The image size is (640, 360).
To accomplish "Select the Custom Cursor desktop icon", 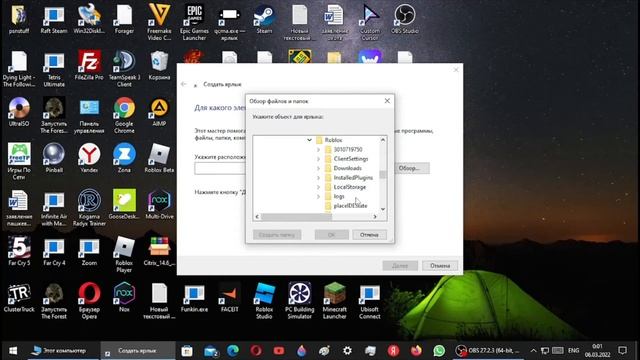I will tap(369, 22).
